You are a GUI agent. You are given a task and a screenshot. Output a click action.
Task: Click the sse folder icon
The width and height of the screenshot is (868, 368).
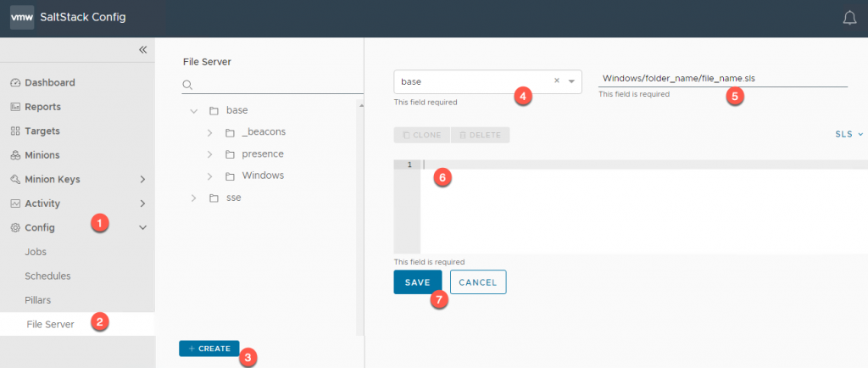(214, 198)
